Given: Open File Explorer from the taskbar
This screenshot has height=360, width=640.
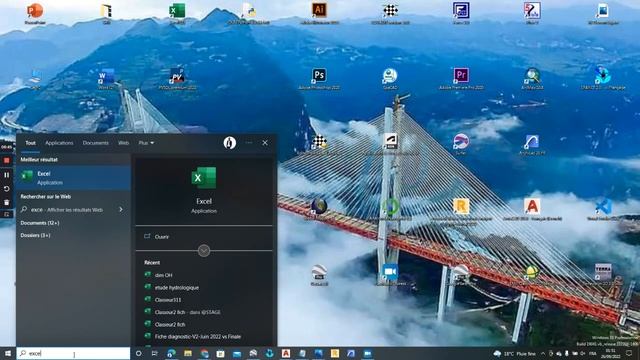Looking at the screenshot, I should (x=188, y=353).
